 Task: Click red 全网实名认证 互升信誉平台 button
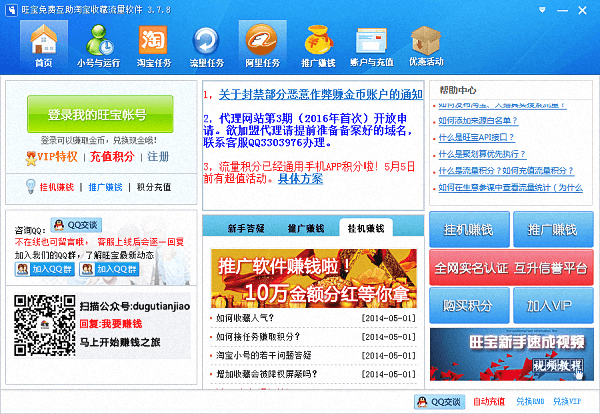click(x=511, y=268)
